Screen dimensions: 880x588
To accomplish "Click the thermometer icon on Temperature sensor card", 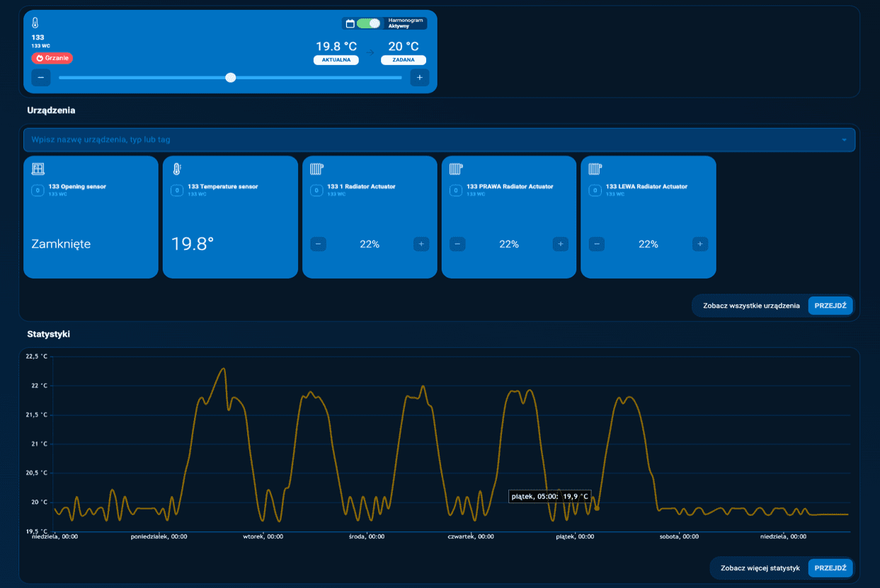I will [177, 169].
